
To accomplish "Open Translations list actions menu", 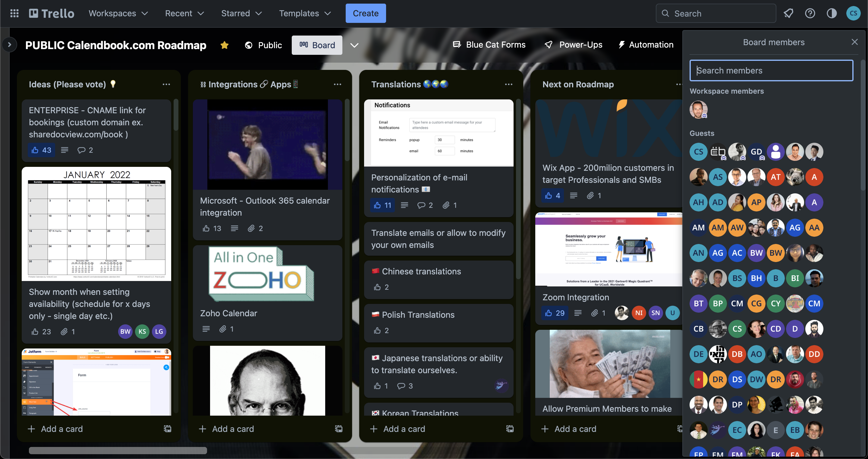I will click(508, 84).
